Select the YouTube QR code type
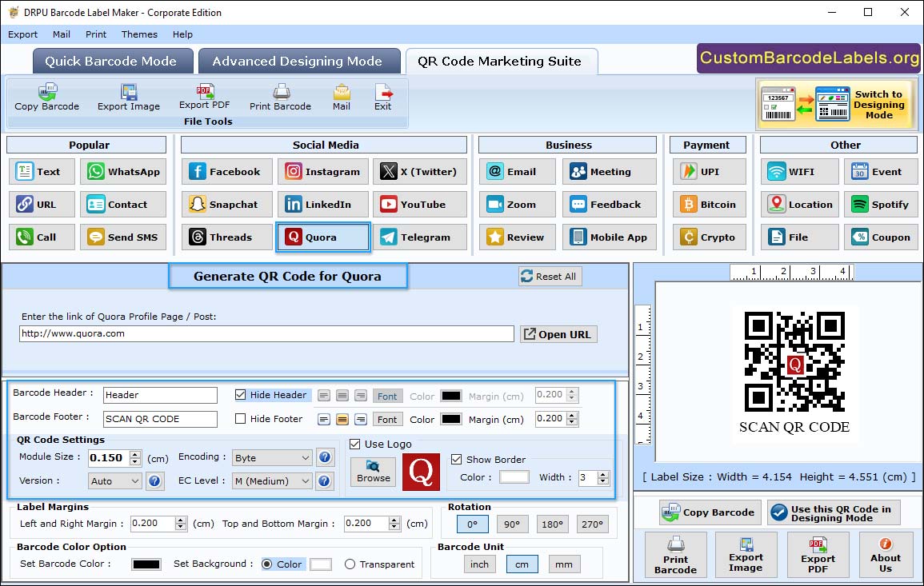Screen dimensions: 924x586 419,205
